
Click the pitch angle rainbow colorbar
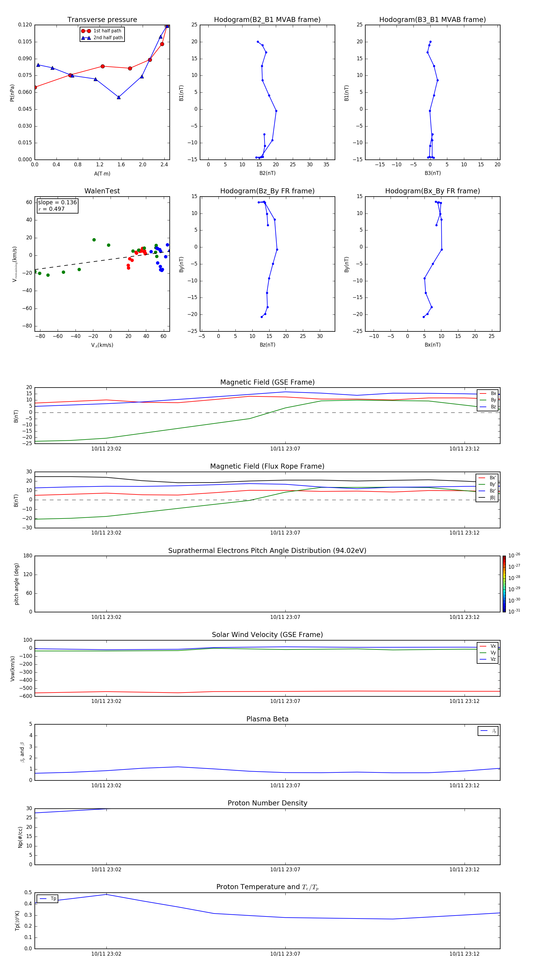[504, 584]
